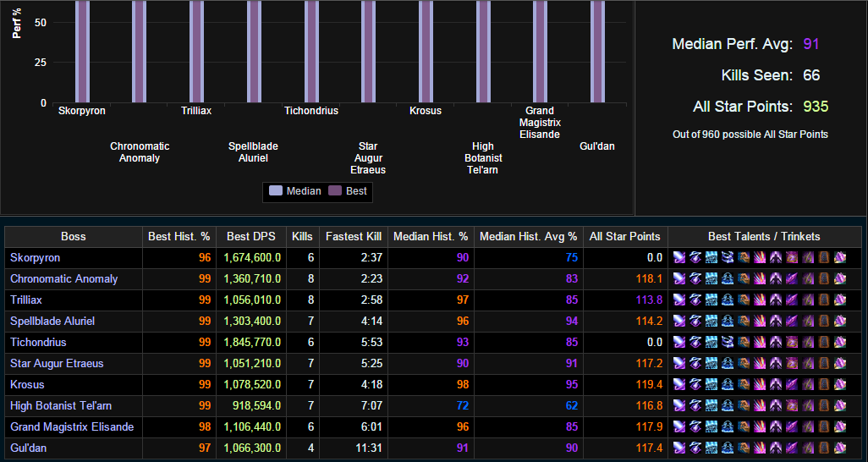Click Skorpyron row's fourth swirling wind talent icon
The height and width of the screenshot is (462, 868).
point(728,257)
